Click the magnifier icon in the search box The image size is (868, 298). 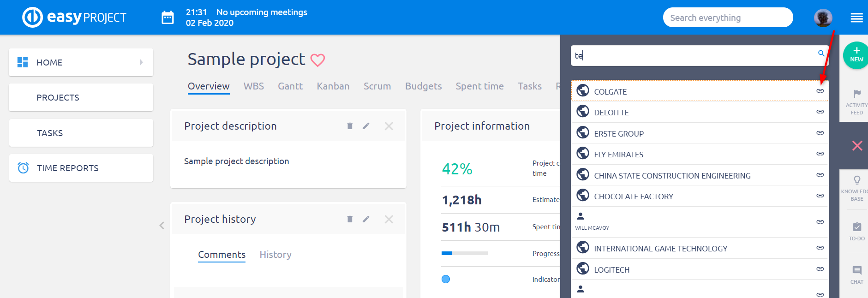pyautogui.click(x=821, y=54)
